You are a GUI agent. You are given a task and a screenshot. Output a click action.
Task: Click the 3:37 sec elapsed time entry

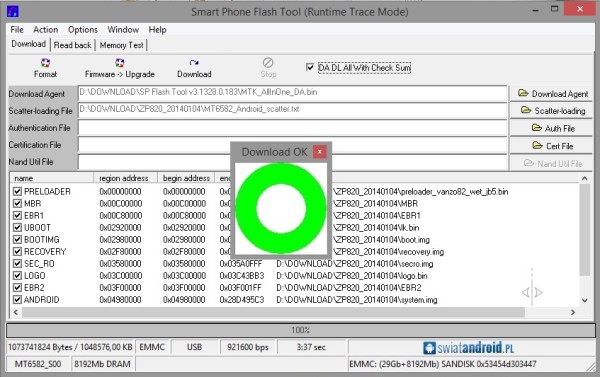(x=311, y=347)
